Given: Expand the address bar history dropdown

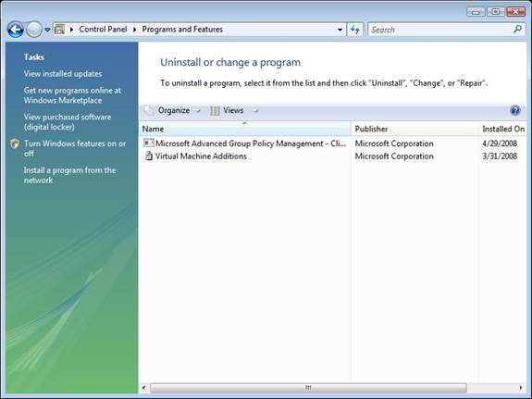Looking at the screenshot, I should 340,30.
